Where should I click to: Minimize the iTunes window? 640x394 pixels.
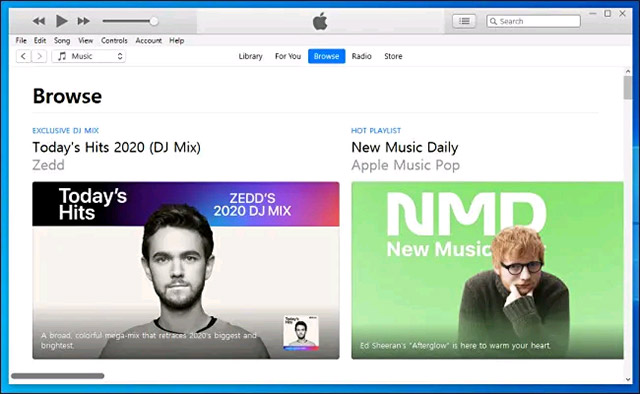coord(593,14)
